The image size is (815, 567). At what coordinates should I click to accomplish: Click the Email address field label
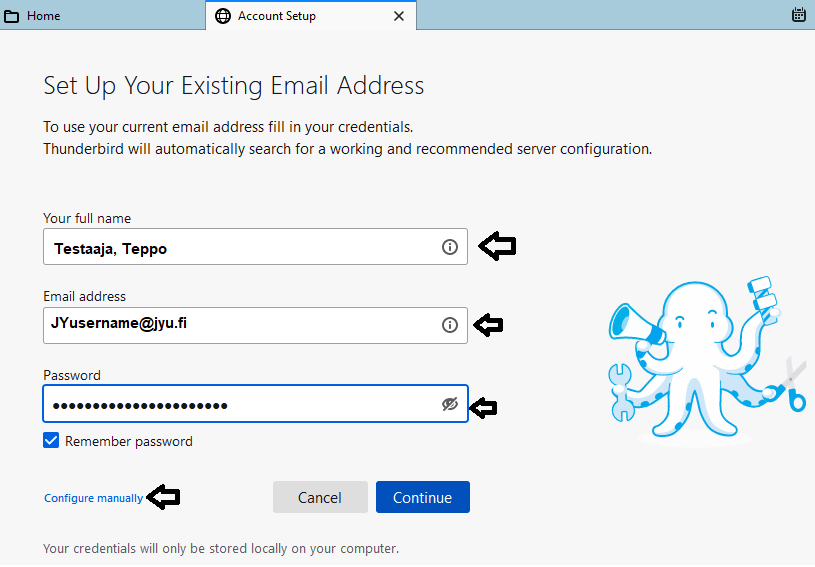pos(84,296)
